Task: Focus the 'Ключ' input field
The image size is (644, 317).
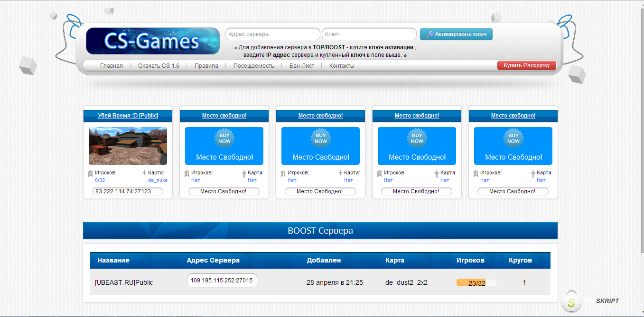Action: (369, 34)
